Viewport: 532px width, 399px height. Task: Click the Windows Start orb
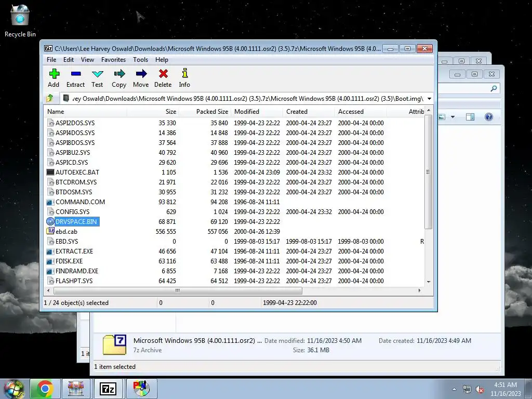click(14, 389)
